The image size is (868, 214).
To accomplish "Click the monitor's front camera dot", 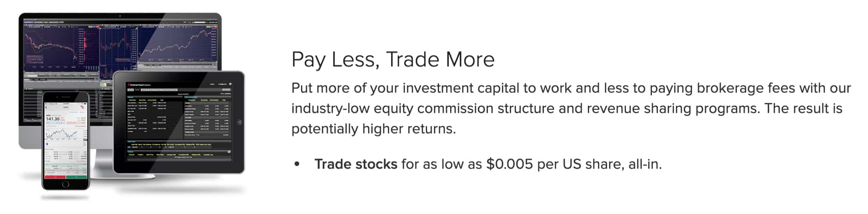I will click(x=120, y=16).
